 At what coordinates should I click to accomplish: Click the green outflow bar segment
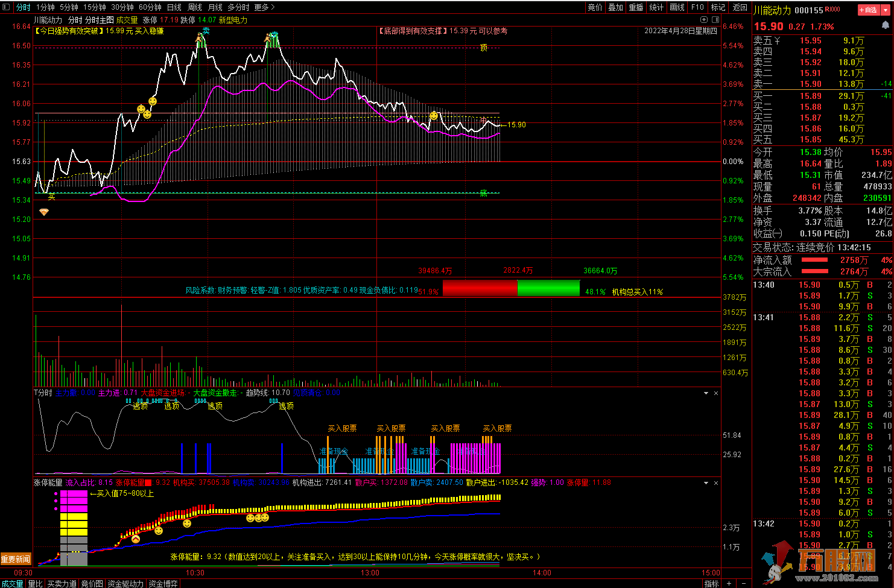tap(548, 288)
